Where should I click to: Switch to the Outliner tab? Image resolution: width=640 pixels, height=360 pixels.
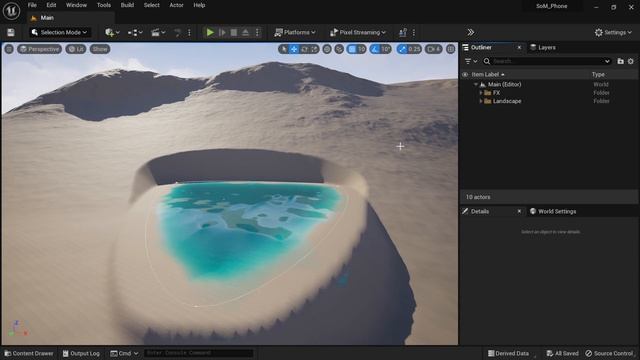coord(481,48)
